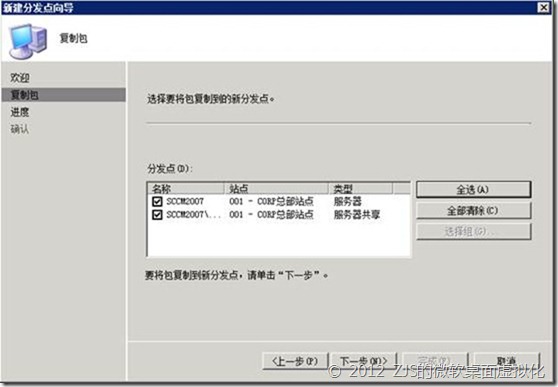Sort list by 站点 column header
Viewport: 558px width, 387px height.
pos(276,188)
